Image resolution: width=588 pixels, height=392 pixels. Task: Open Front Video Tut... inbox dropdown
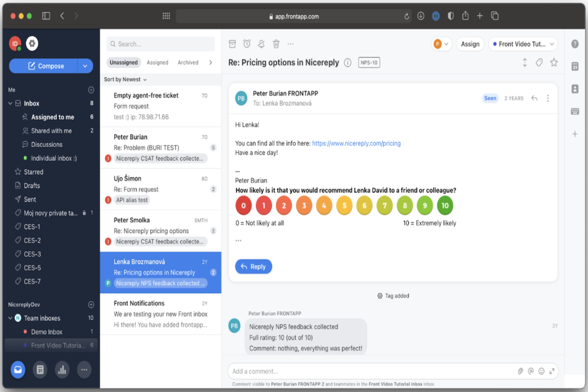[523, 44]
